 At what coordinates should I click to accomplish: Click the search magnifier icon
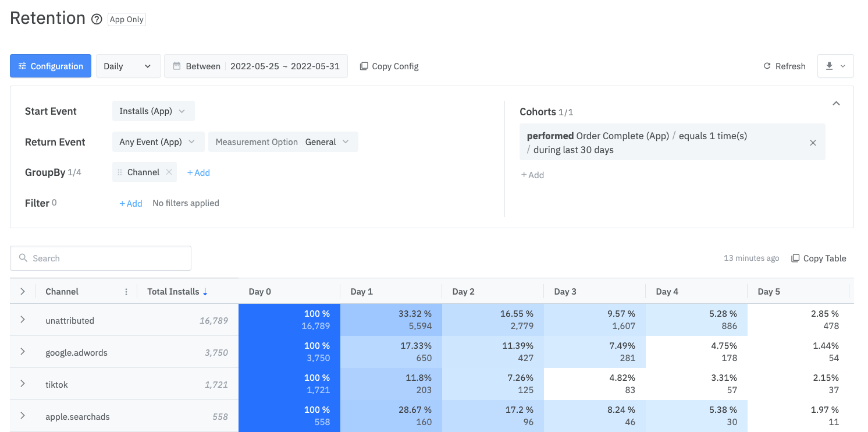(x=23, y=258)
